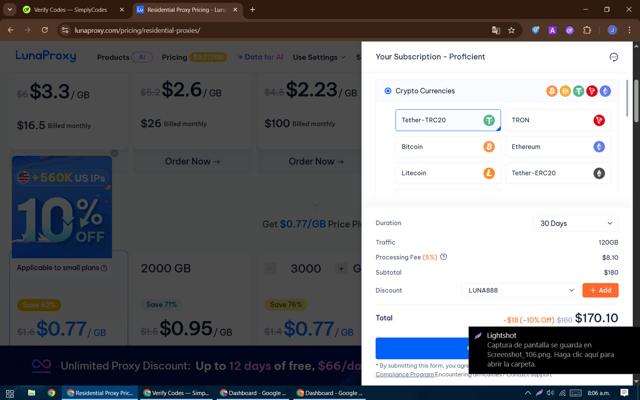Open the Extensions puzzle icon

587,30
